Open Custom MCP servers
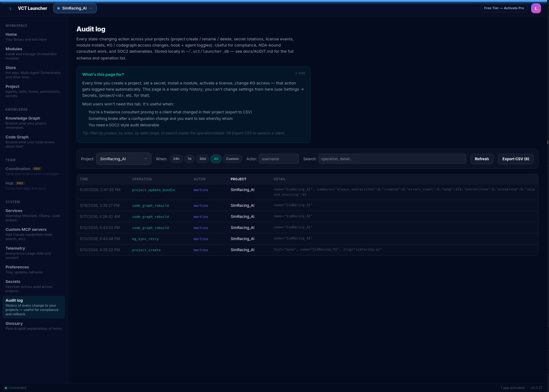 [x=34, y=234]
